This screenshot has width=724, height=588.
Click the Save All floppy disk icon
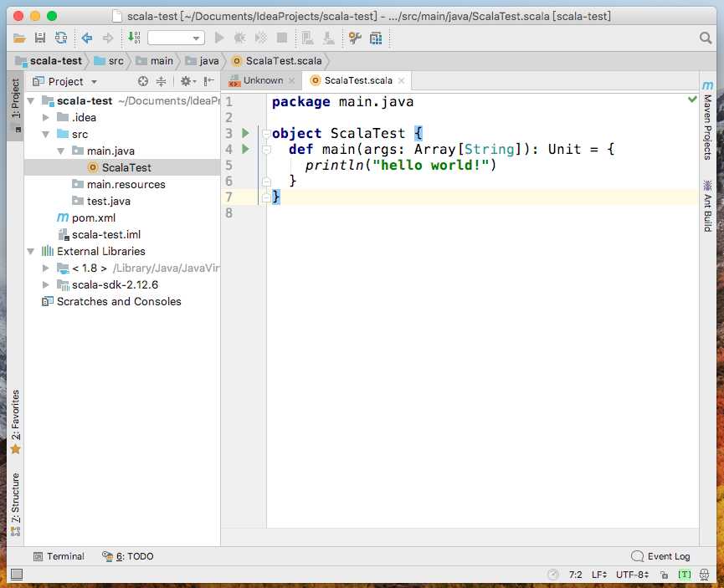[40, 38]
